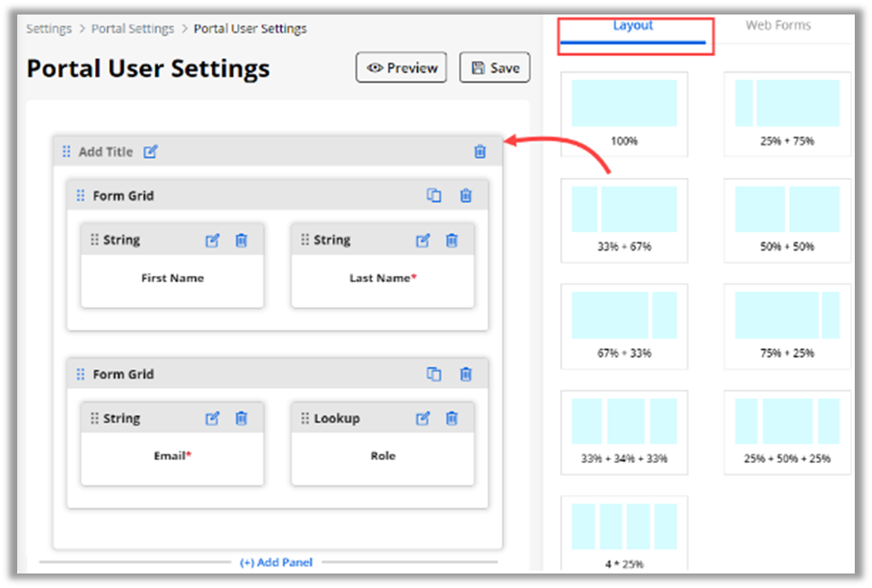Choose the 4 * 25% layout
This screenshot has height=588, width=872.
pos(623,534)
